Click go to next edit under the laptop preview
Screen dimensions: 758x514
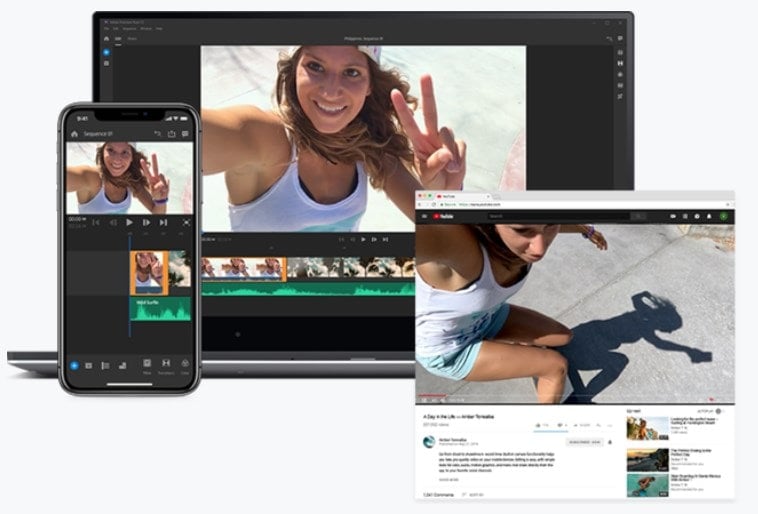click(x=385, y=239)
